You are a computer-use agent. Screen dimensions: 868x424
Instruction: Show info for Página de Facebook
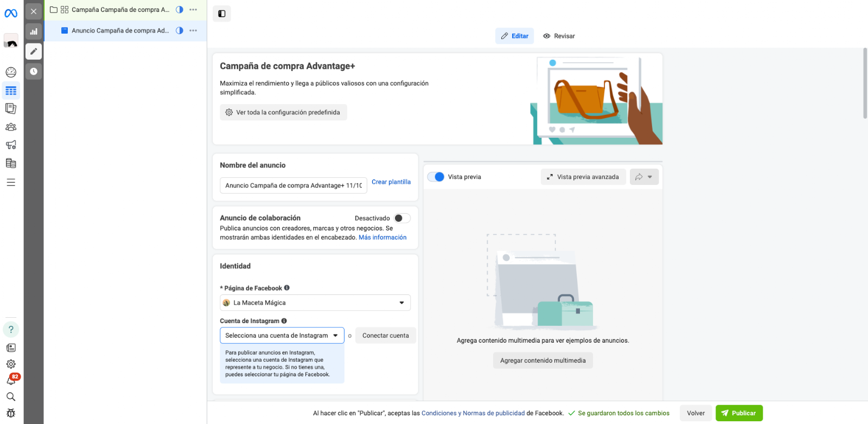287,288
